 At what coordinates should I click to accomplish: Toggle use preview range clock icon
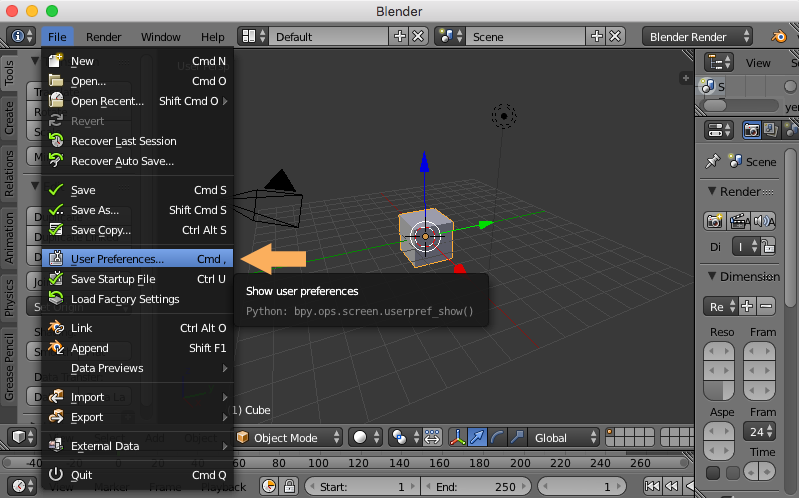(x=269, y=486)
